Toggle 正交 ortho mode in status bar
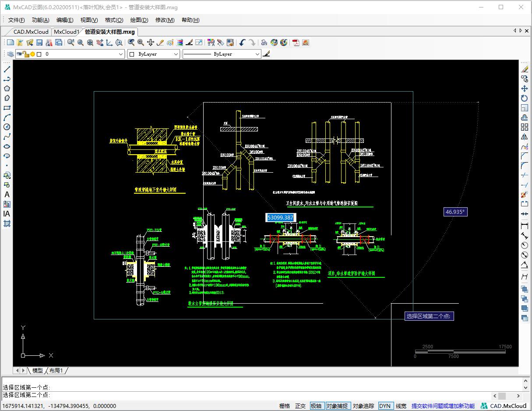This screenshot has height=411, width=532. (300, 406)
